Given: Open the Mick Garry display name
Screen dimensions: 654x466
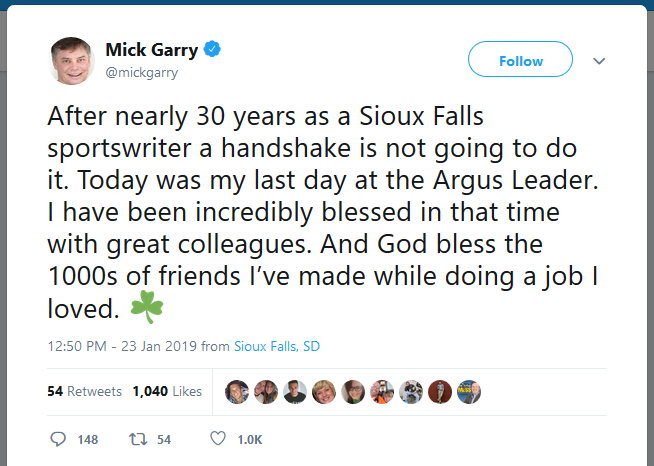Looking at the screenshot, I should coord(152,49).
